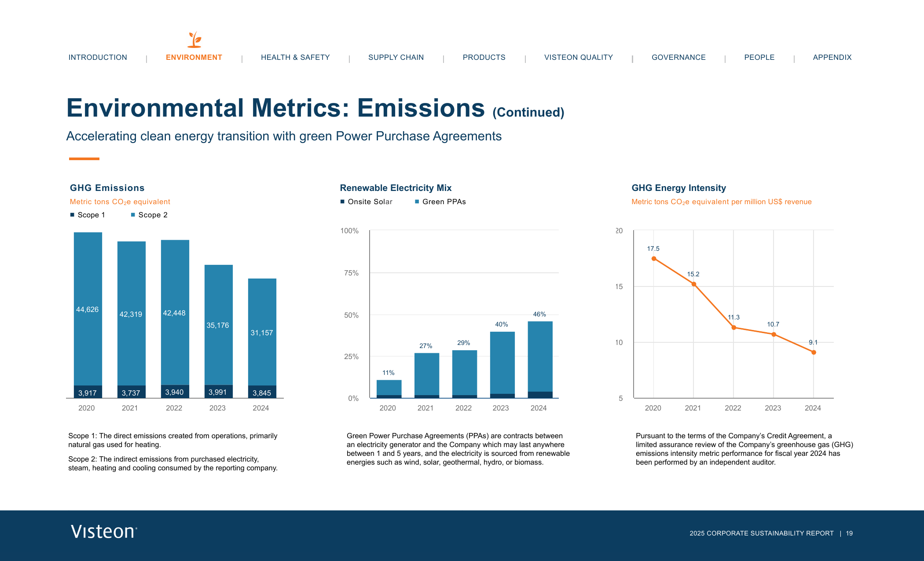Open VISTEON QUALITY navigation link
This screenshot has width=924, height=561.
click(x=579, y=57)
